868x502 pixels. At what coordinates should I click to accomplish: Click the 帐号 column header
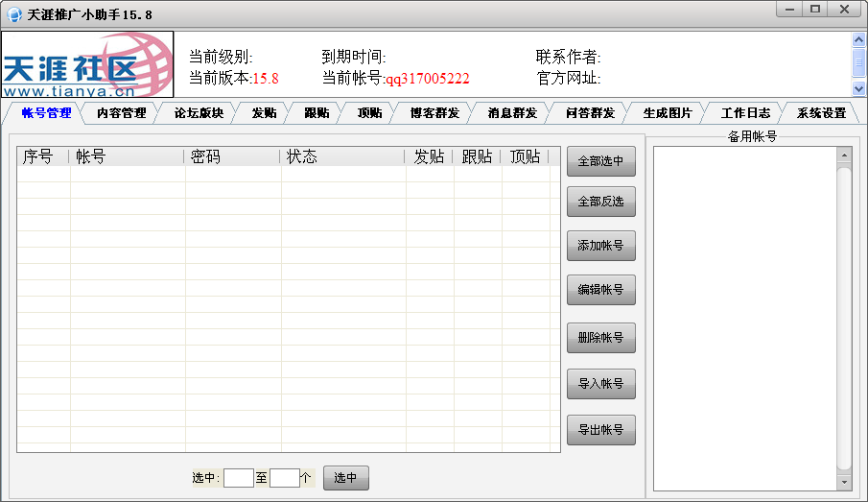127,156
